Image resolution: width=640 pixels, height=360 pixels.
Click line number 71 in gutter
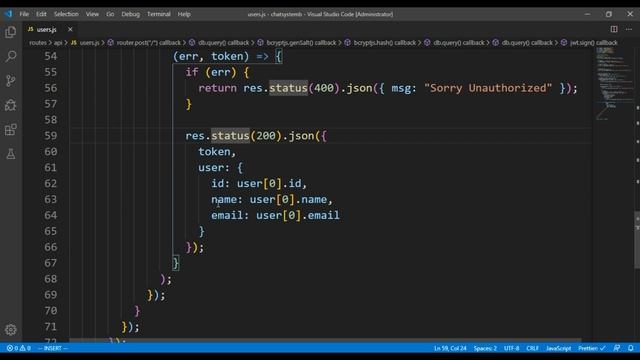pos(51,327)
